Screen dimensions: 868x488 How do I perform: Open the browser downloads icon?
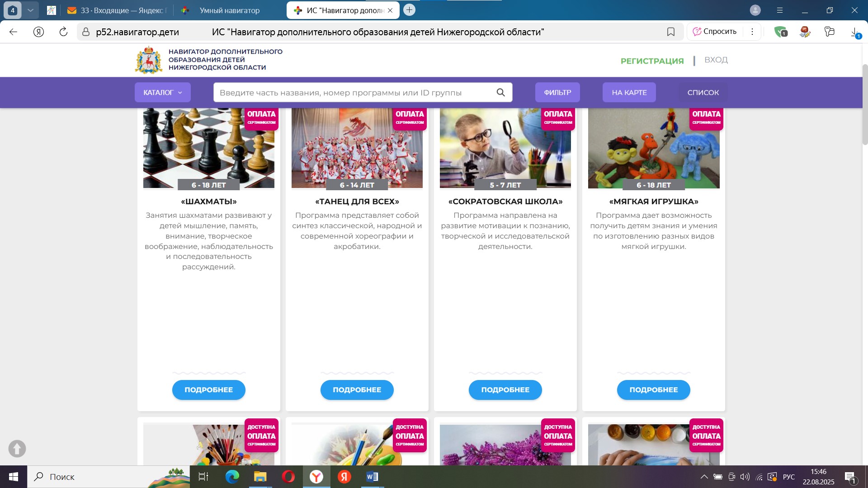click(x=854, y=32)
